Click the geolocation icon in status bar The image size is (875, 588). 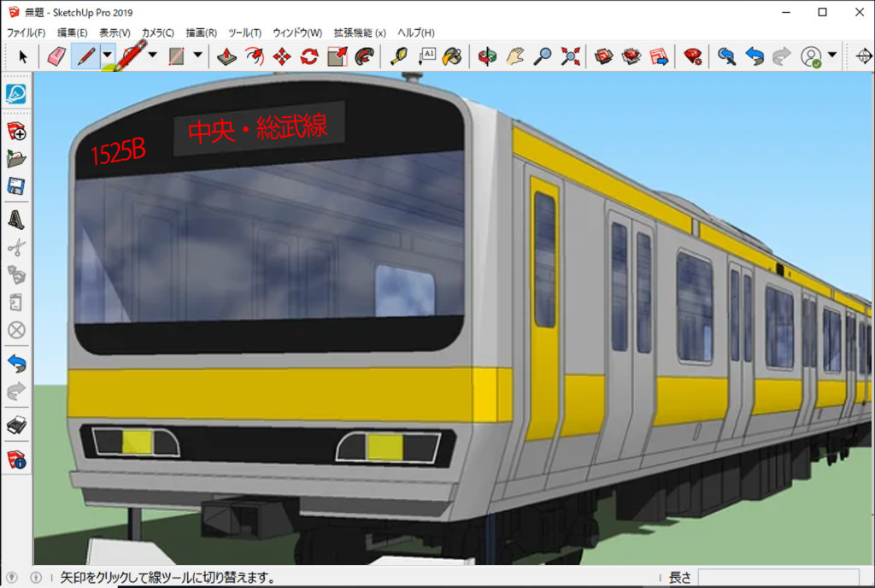12,578
